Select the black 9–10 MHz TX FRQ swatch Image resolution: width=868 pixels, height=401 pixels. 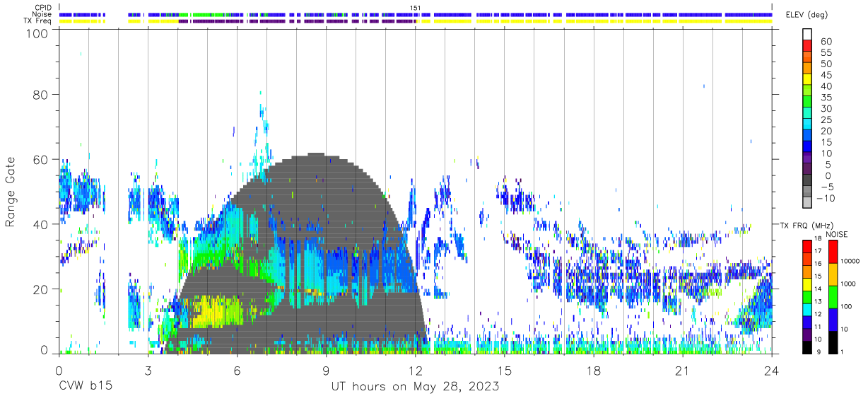(x=807, y=347)
